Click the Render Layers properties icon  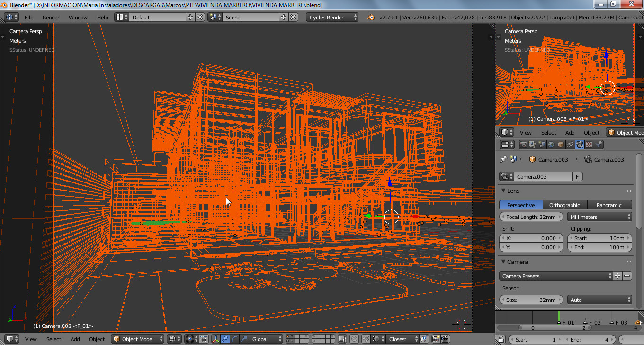pos(533,145)
